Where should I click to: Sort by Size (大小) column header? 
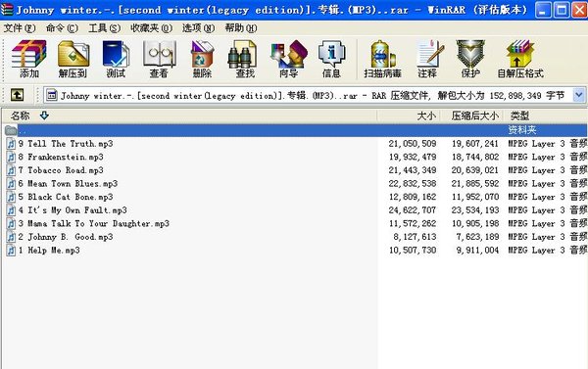409,115
